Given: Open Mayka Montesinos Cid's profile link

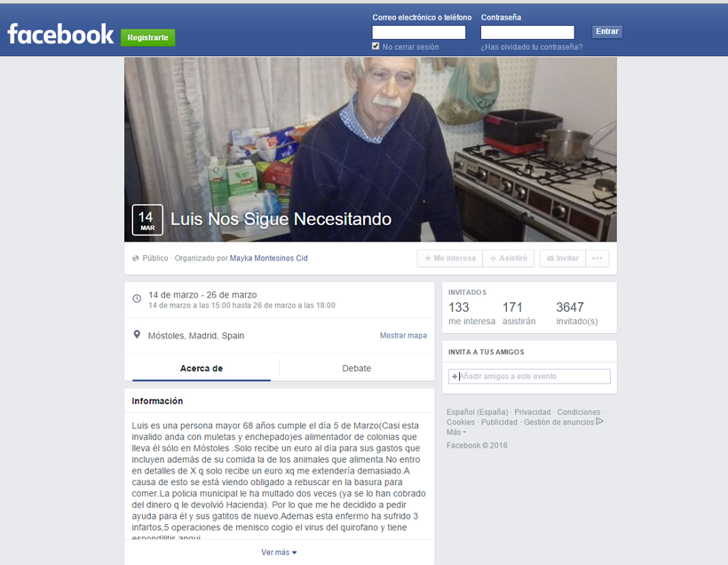Looking at the screenshot, I should point(268,259).
